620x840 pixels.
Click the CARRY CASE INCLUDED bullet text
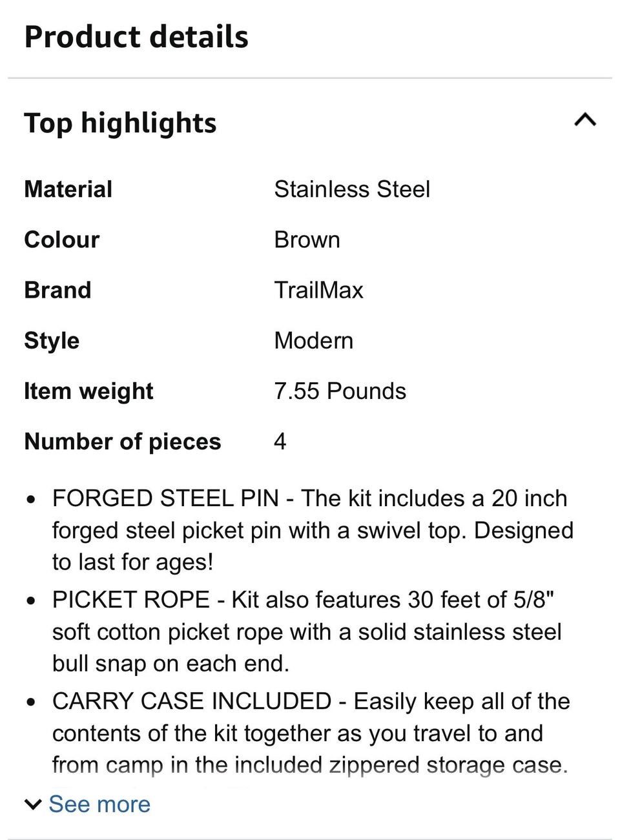311,733
